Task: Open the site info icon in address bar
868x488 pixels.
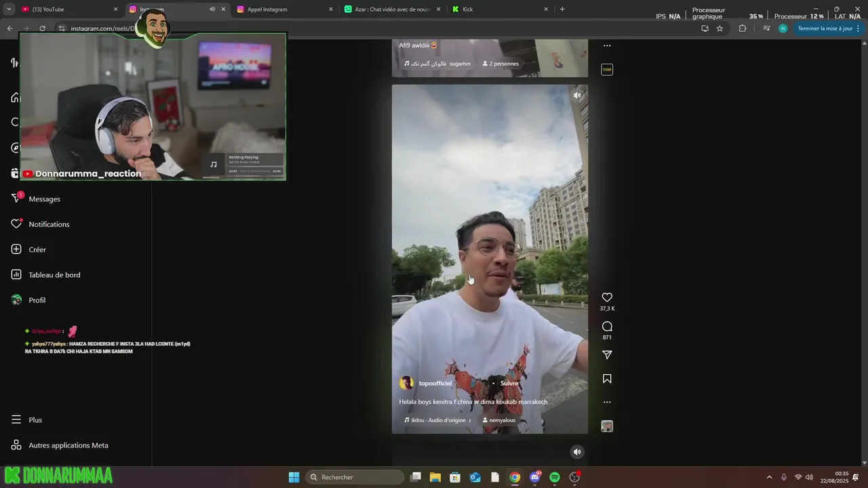Action: pyautogui.click(x=62, y=28)
